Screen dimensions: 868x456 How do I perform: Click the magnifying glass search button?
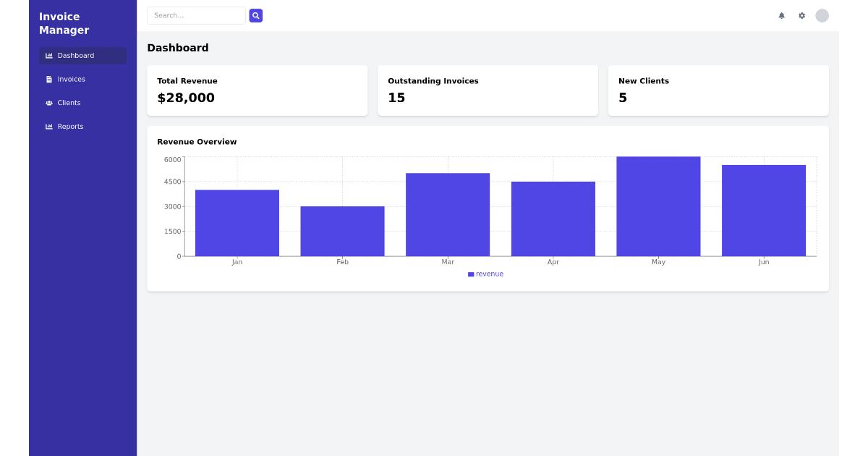[x=255, y=15]
